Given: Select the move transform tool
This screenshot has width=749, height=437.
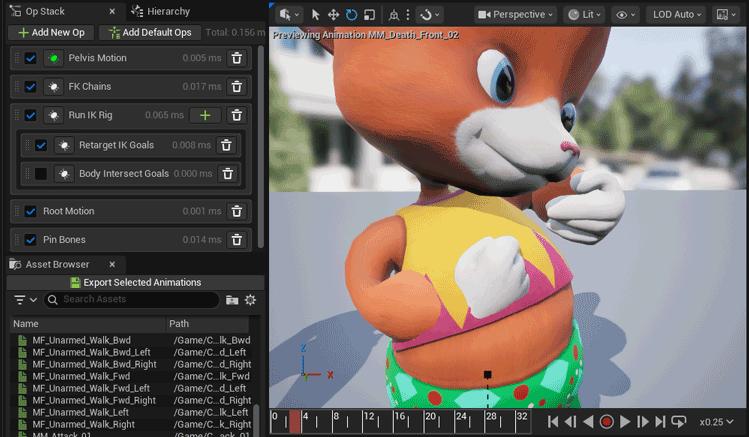Looking at the screenshot, I should [333, 15].
